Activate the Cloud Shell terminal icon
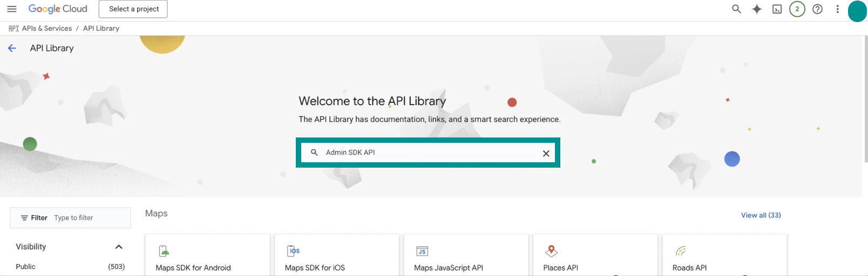 [777, 9]
